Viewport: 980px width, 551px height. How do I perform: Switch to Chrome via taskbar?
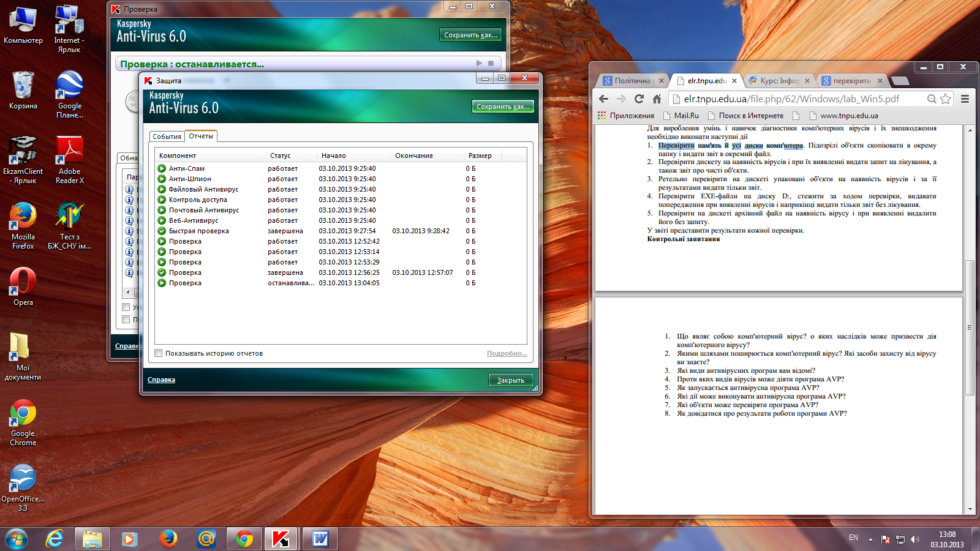(244, 539)
